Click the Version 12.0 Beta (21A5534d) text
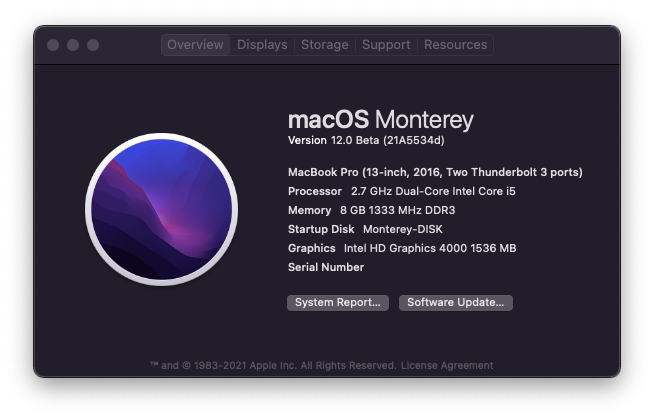This screenshot has height=419, width=654. click(366, 141)
